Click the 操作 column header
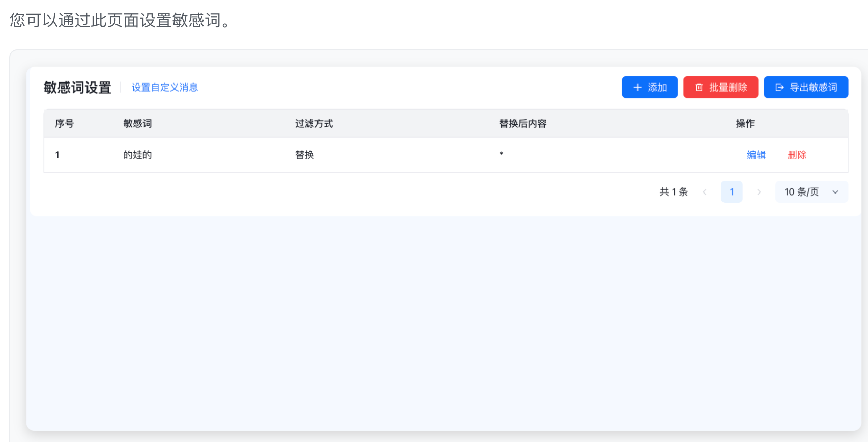868x442 pixels. (745, 124)
